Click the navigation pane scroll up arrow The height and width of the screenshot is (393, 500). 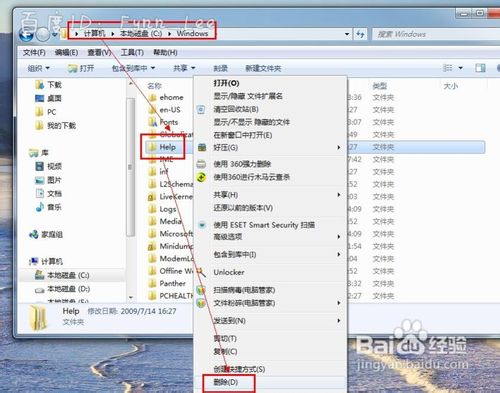[x=131, y=83]
